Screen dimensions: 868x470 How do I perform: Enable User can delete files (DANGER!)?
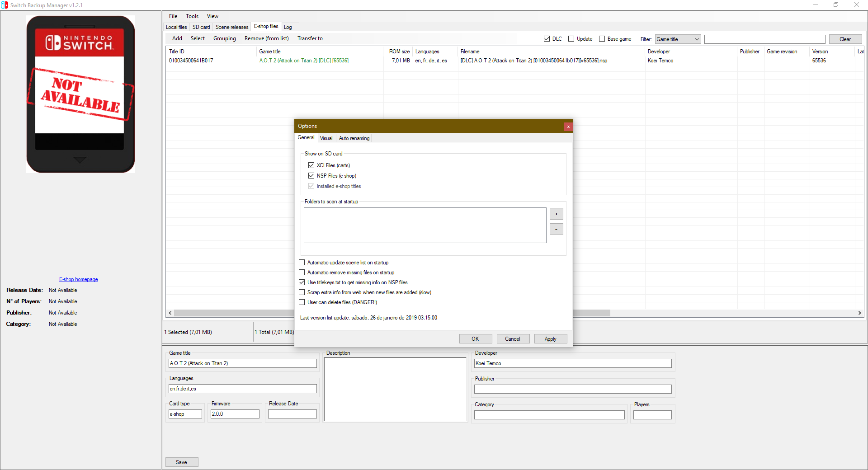click(x=302, y=302)
